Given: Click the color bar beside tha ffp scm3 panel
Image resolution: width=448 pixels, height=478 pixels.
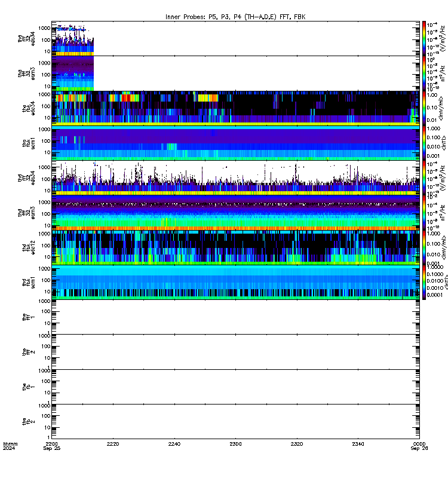Looking at the screenshot, I should pyautogui.click(x=424, y=73).
